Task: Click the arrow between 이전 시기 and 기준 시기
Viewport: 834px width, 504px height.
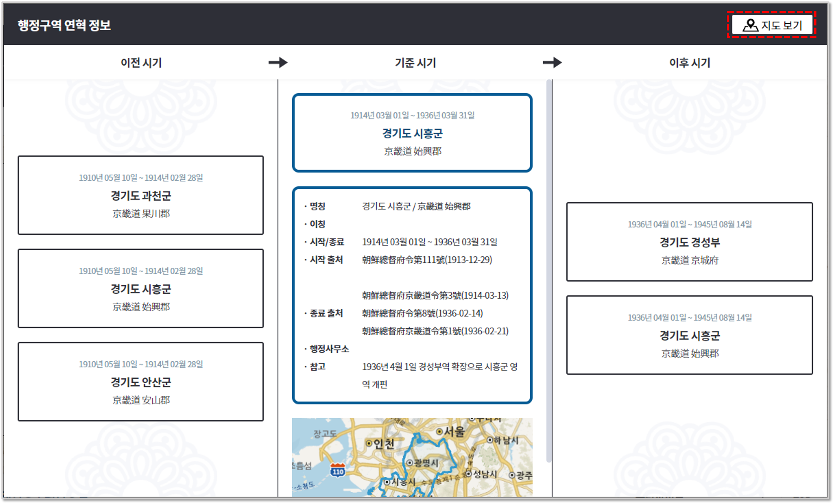Action: [278, 62]
